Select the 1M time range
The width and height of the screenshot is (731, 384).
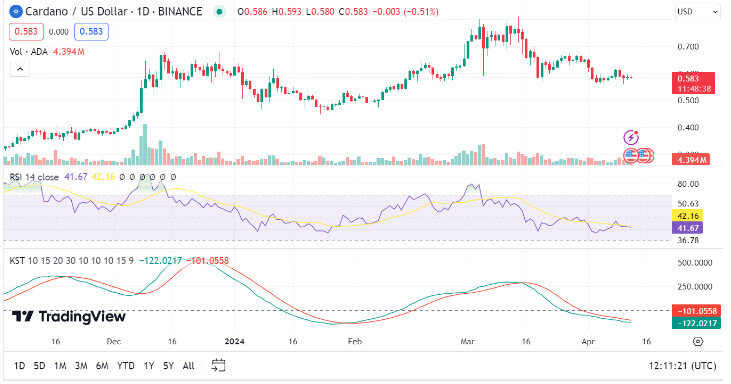(x=60, y=366)
